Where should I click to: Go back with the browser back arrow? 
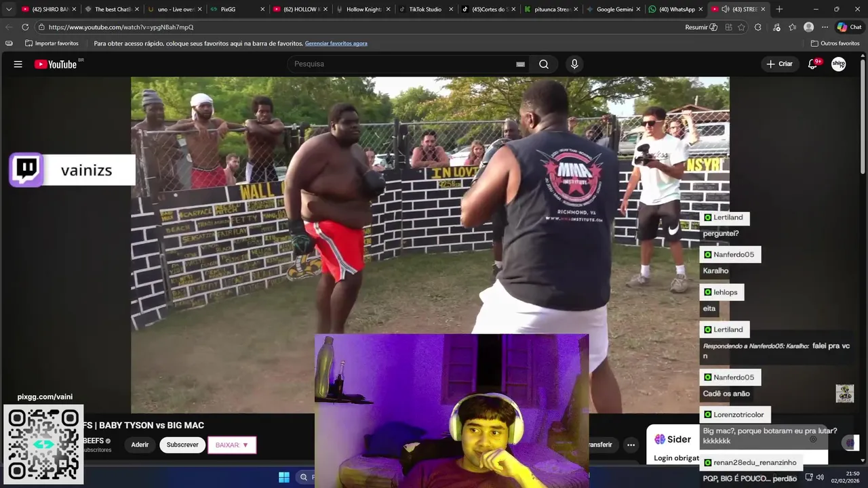point(8,27)
